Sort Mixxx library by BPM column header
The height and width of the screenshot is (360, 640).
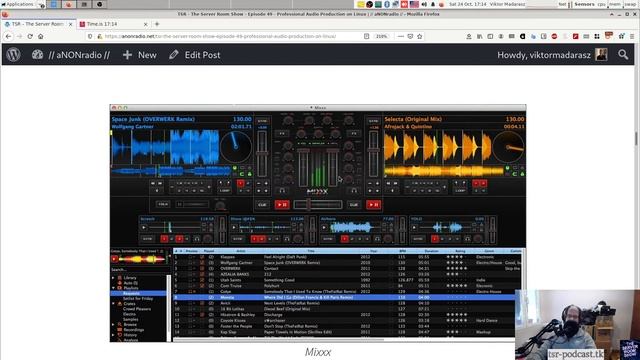click(402, 251)
